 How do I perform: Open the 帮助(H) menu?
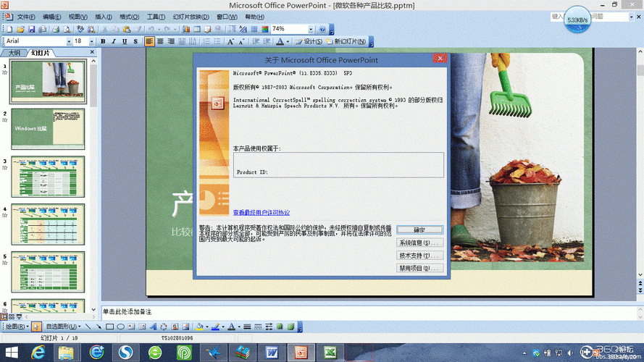coord(254,17)
